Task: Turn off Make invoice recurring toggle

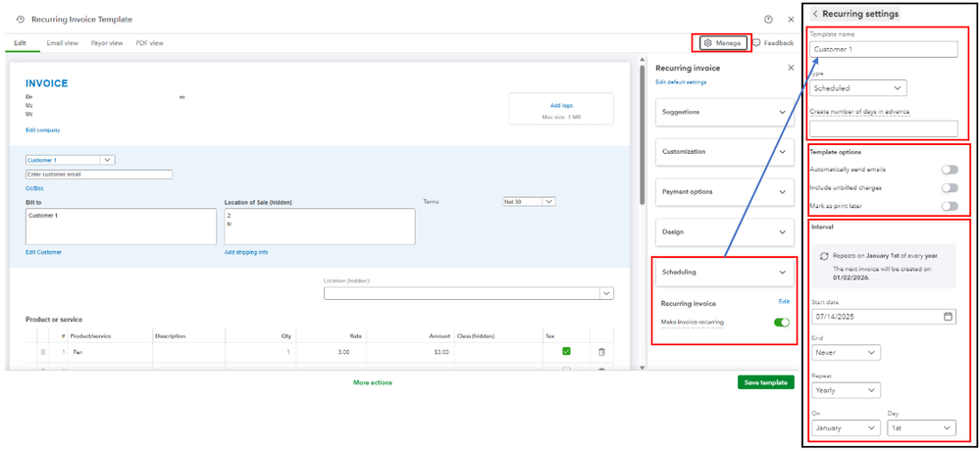Action: (782, 323)
